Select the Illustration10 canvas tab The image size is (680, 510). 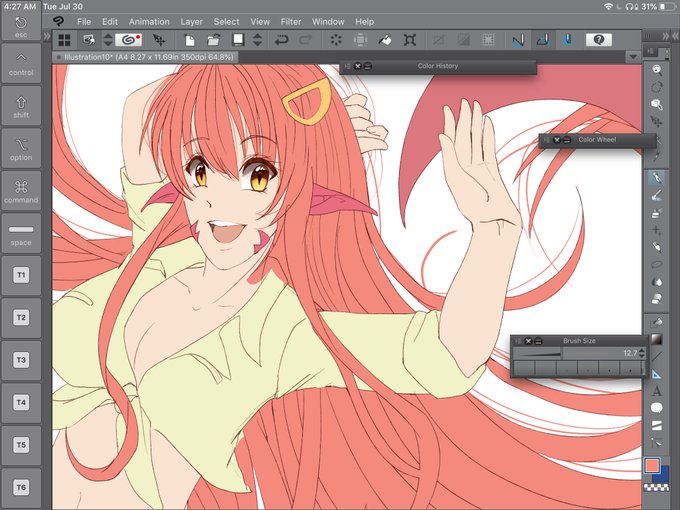145,57
